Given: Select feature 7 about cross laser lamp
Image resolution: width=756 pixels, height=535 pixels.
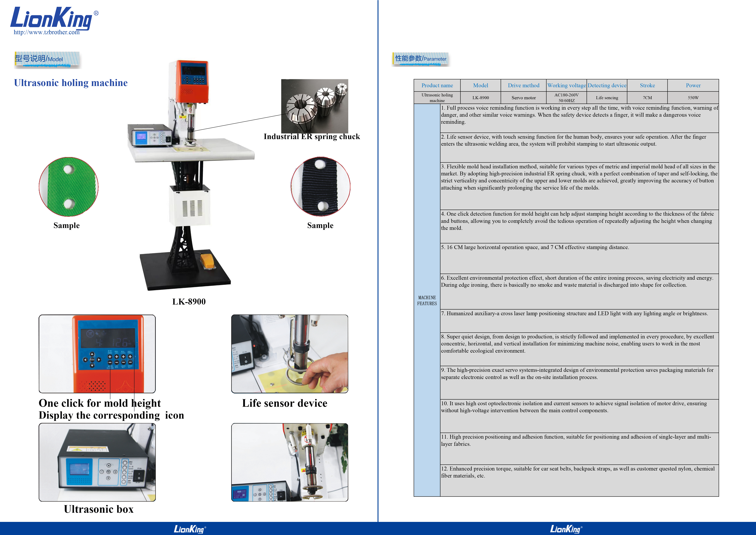Looking at the screenshot, I should (579, 321).
